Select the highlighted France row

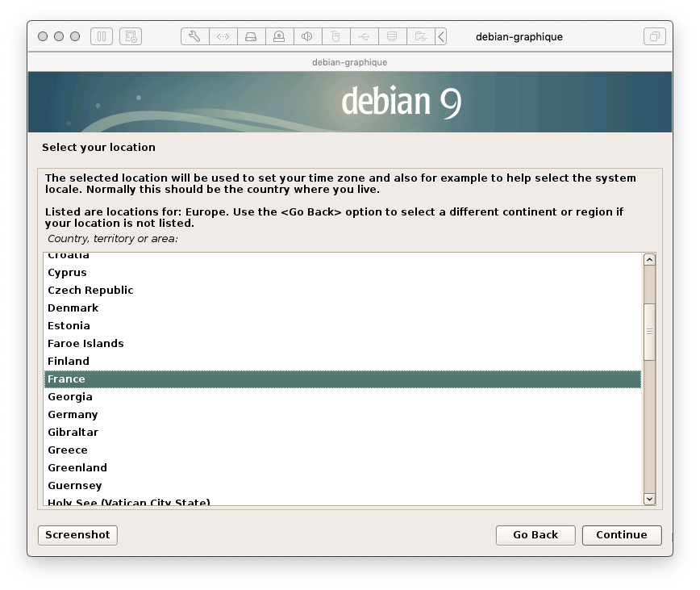pos(343,379)
